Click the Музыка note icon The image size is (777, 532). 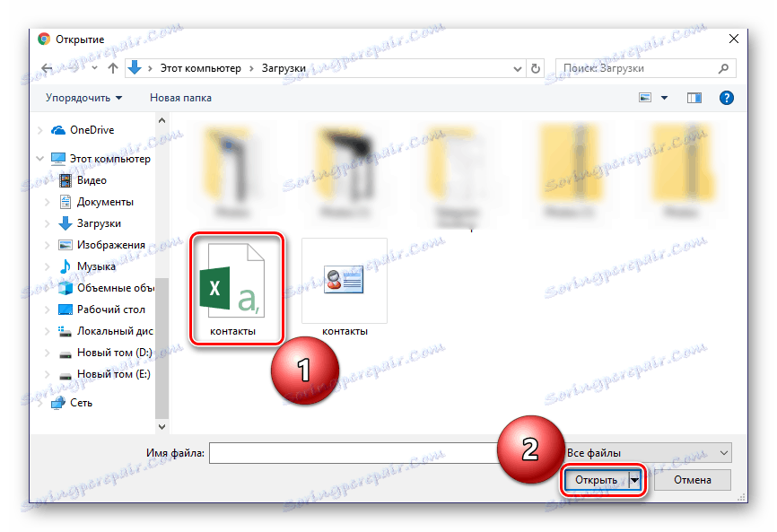[65, 266]
